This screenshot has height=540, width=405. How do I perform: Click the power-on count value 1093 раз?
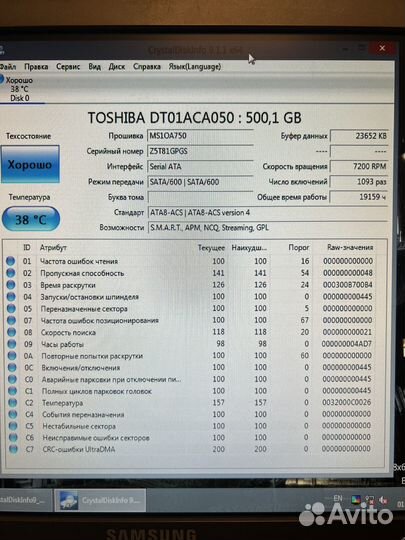[x=359, y=181]
